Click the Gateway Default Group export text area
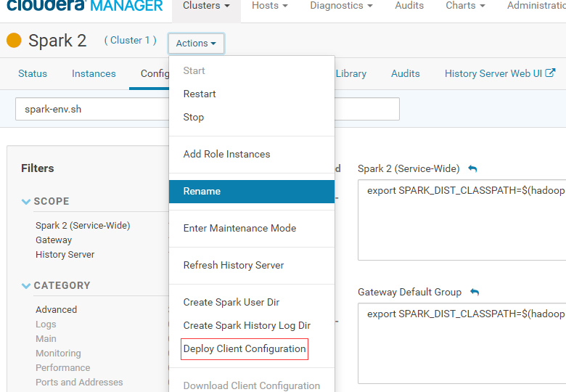Image resolution: width=566 pixels, height=392 pixels. 462,343
